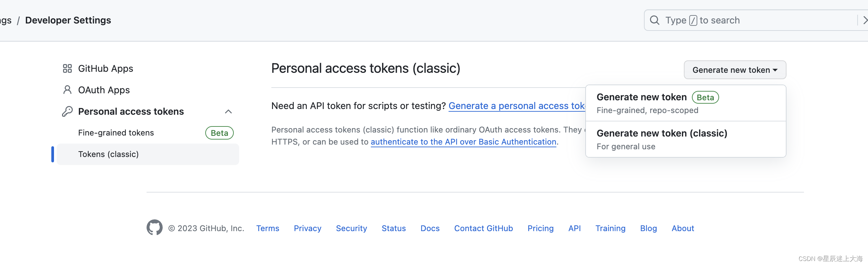Click the OAuth Apps person icon
The width and height of the screenshot is (868, 265).
tap(67, 90)
